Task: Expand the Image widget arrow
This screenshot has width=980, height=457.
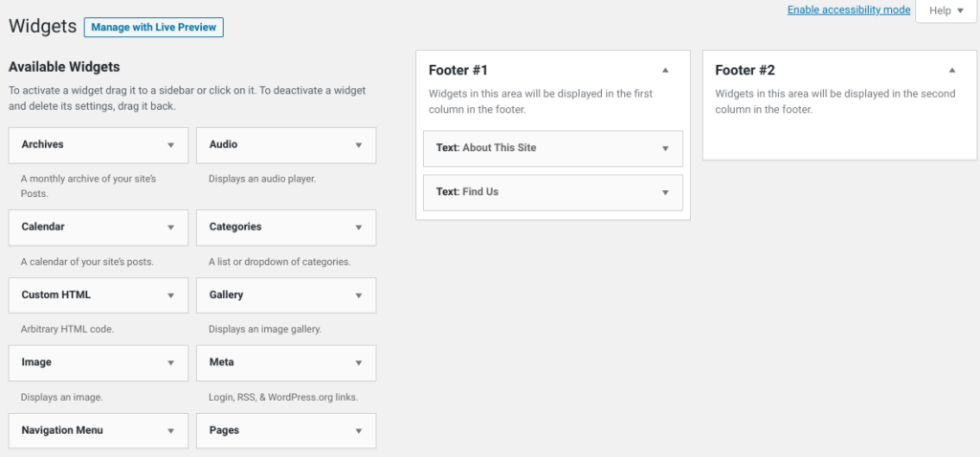Action: pos(170,362)
